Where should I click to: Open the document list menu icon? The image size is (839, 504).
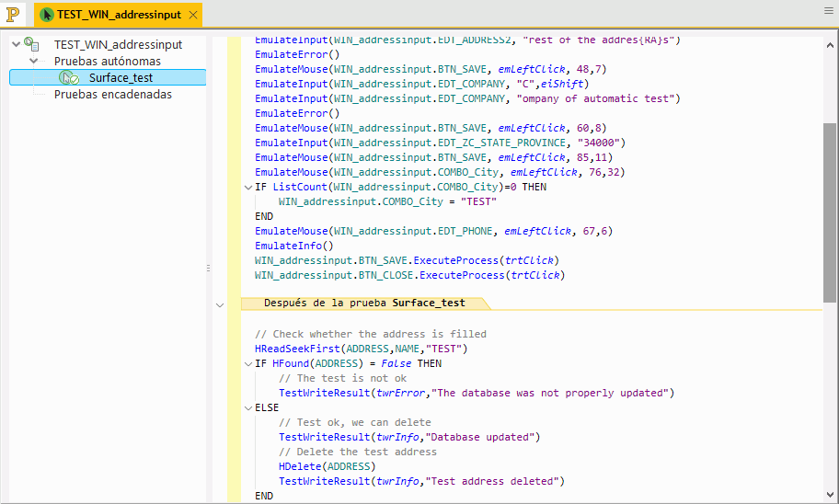pyautogui.click(x=828, y=11)
